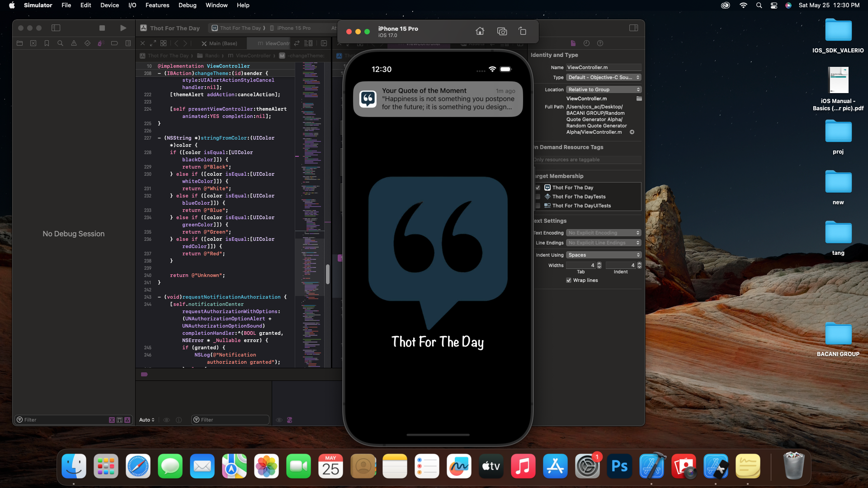Open the Features menu in the menu bar
868x488 pixels.
tap(157, 5)
